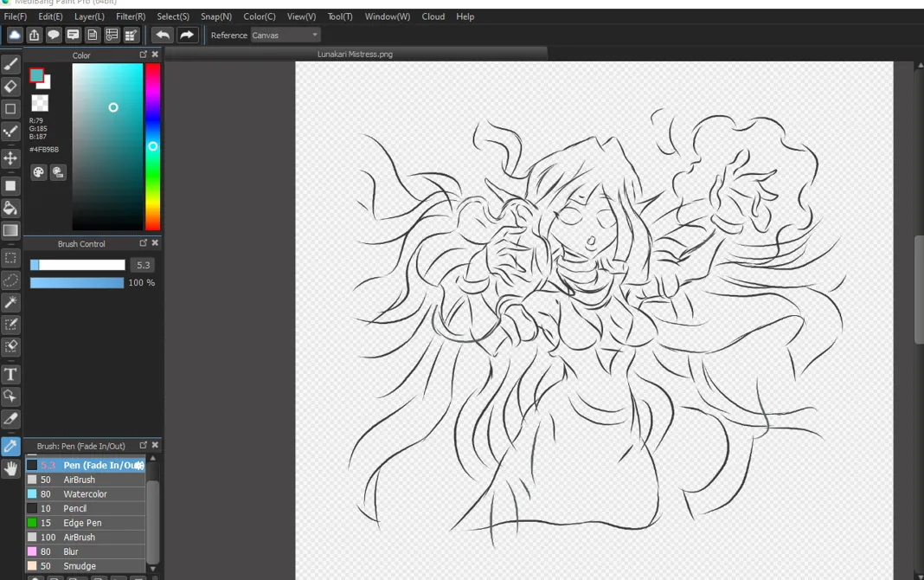Click the saturation/brightness color square
This screenshot has width=924, height=580.
(107, 147)
